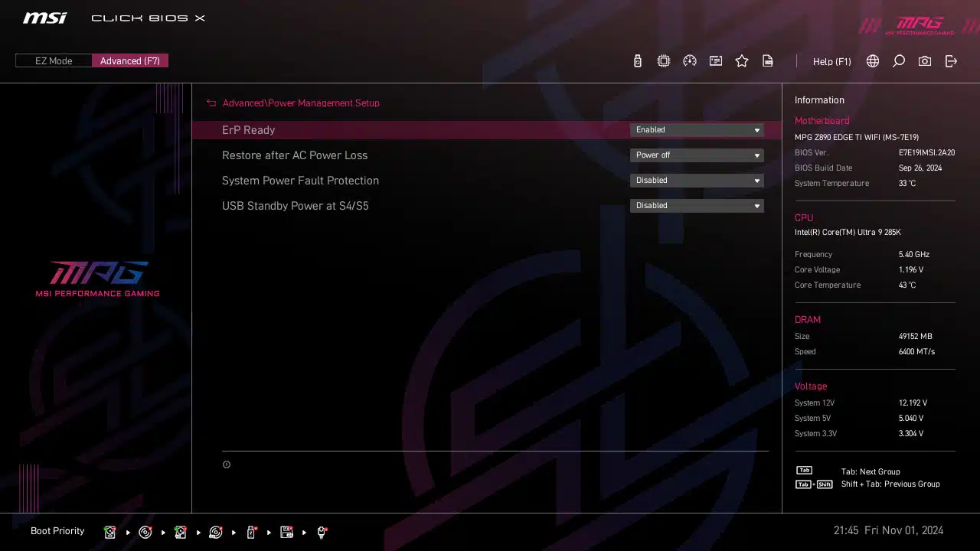Screen dimensions: 980x551
Task: Click the speedometer gauge icon
Action: point(690,61)
